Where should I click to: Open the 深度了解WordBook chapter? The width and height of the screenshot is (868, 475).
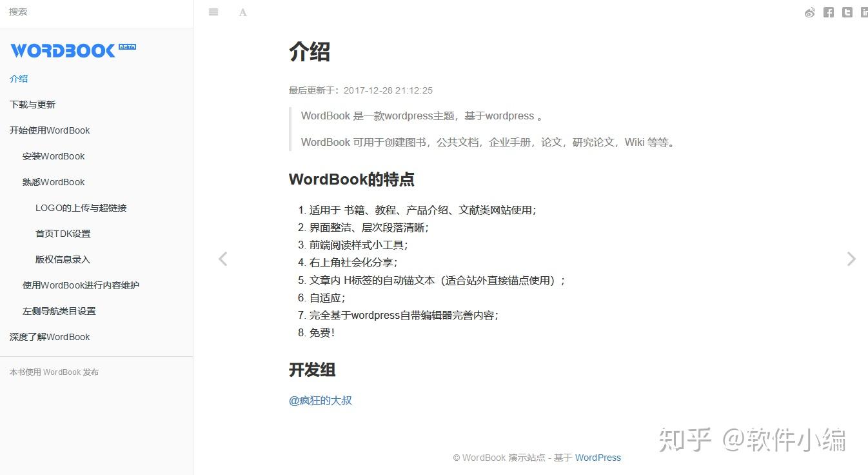tap(50, 337)
